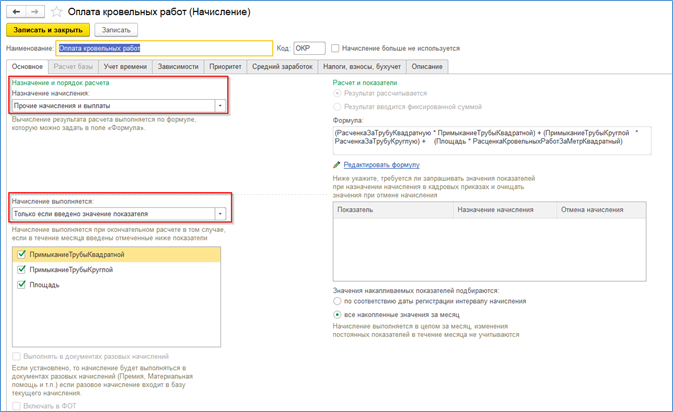Click the pencil icon beside Редактировать формулу

click(337, 165)
